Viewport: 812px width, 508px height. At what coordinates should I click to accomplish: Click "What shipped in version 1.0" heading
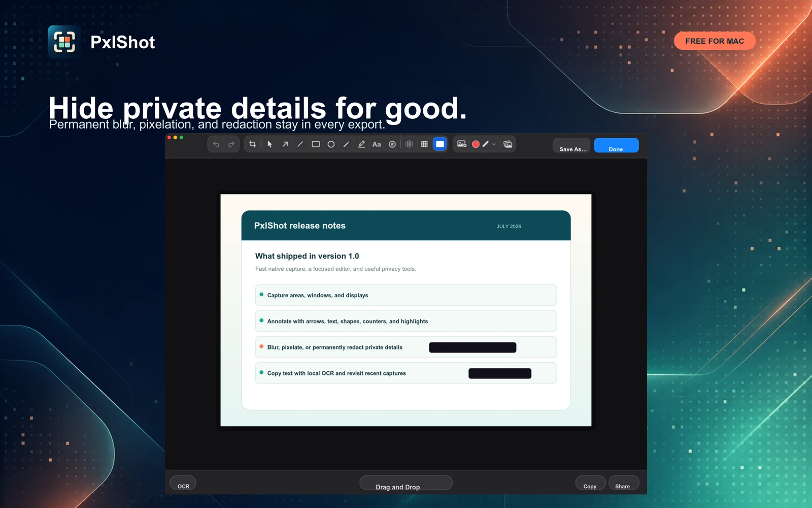[307, 256]
